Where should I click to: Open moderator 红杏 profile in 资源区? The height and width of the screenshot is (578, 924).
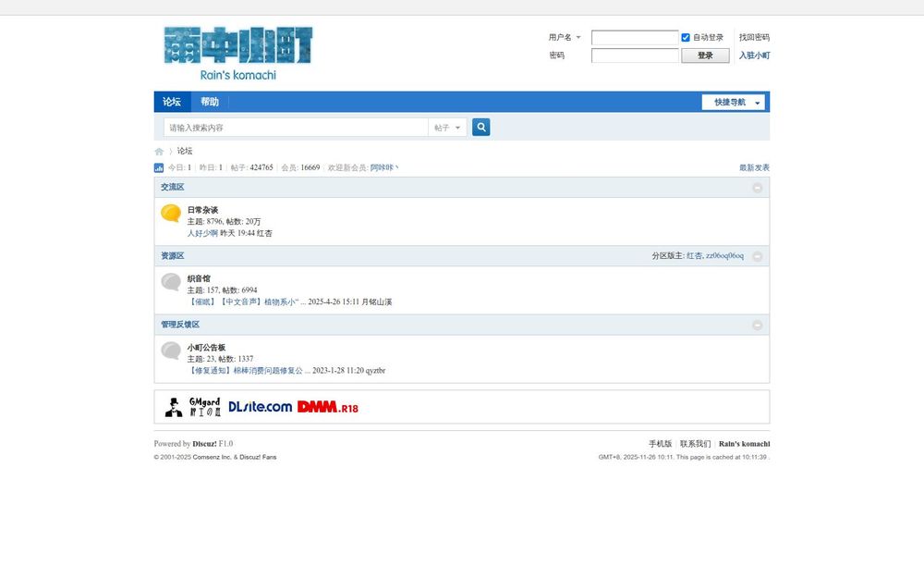pos(694,256)
